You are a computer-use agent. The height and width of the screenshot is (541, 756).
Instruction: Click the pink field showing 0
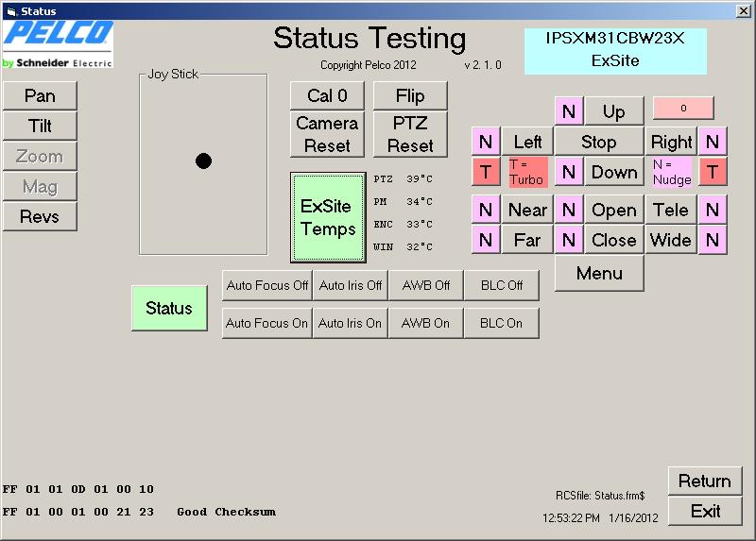pyautogui.click(x=683, y=108)
